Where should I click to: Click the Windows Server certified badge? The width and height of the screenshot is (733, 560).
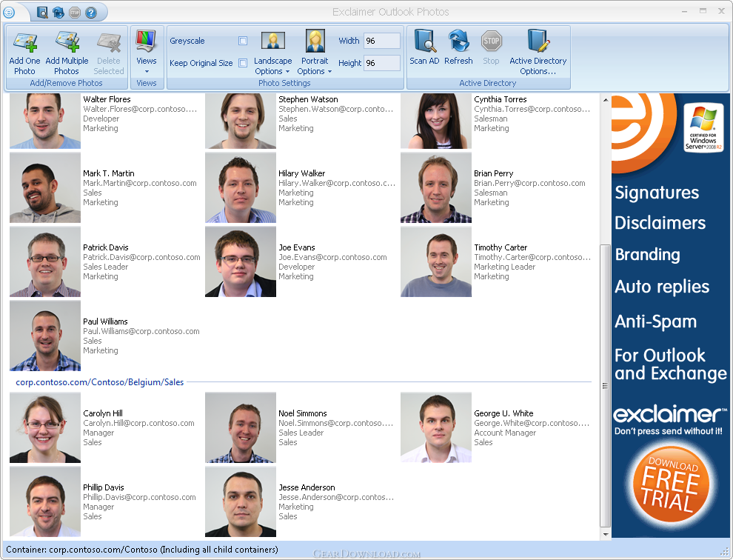tap(703, 127)
